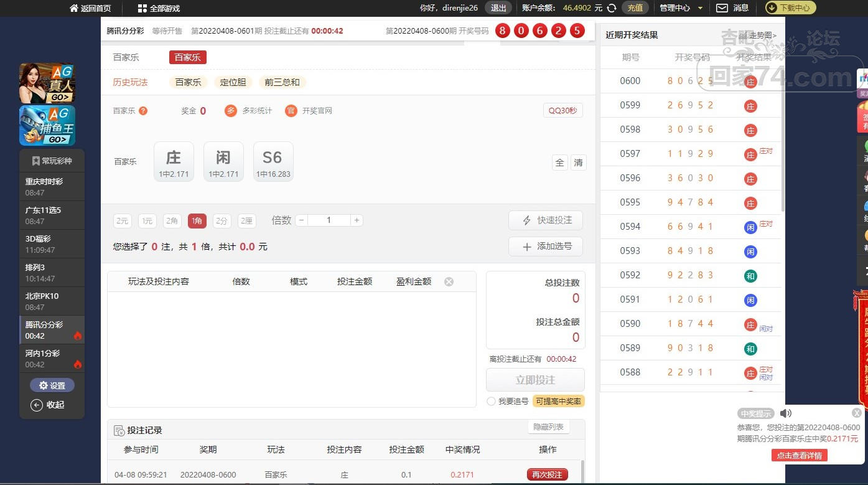Mute the 中奖提示 sound icon
Image resolution: width=868 pixels, height=485 pixels.
click(x=786, y=413)
